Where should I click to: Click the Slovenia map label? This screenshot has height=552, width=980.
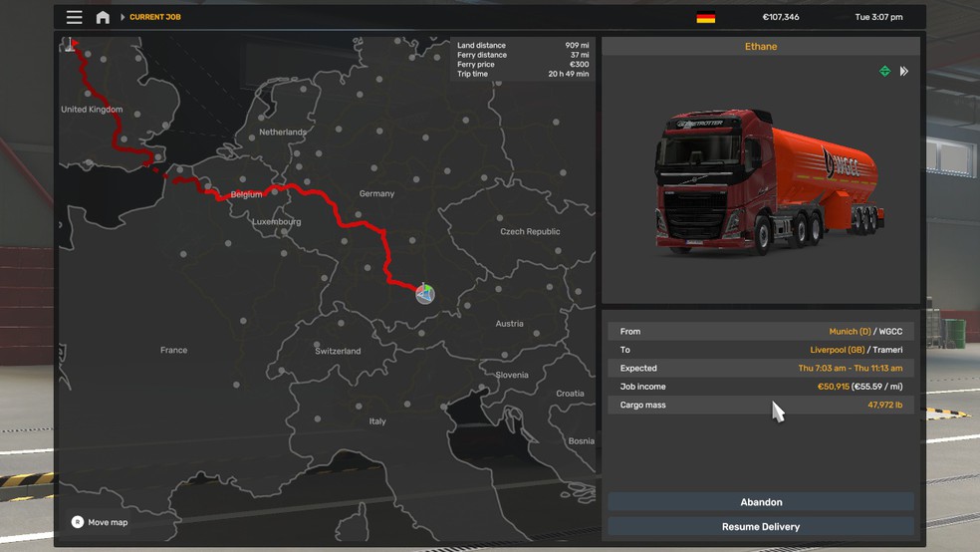tap(512, 375)
